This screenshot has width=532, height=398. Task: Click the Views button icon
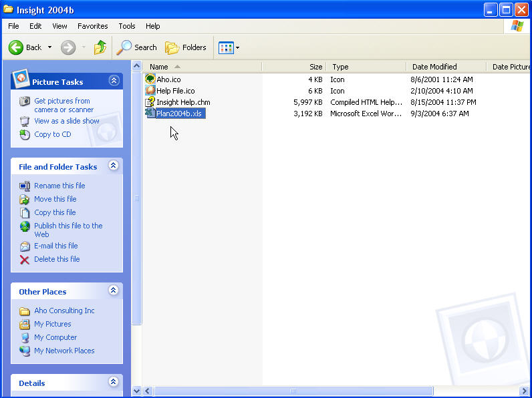[226, 48]
